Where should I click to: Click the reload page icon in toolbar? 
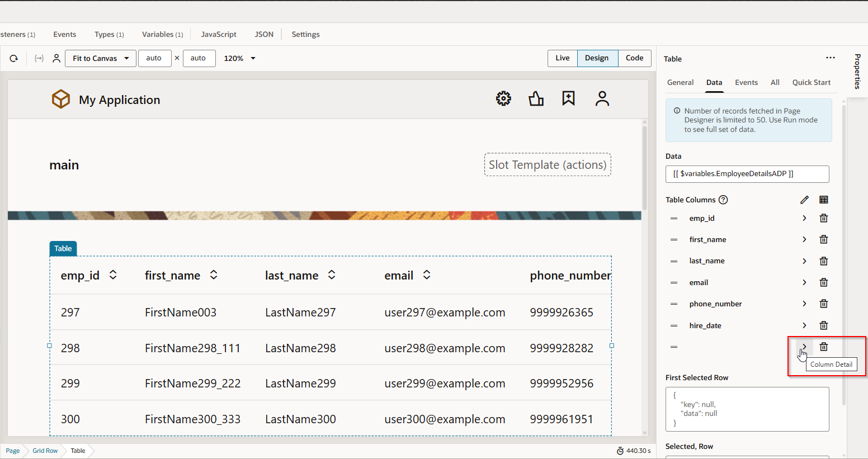click(x=14, y=58)
